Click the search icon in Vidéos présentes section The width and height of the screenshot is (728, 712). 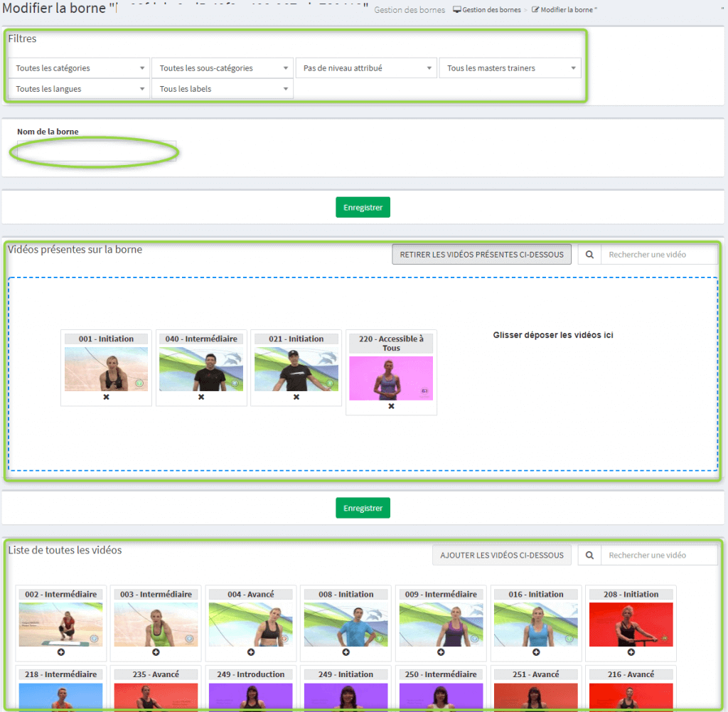pos(589,255)
